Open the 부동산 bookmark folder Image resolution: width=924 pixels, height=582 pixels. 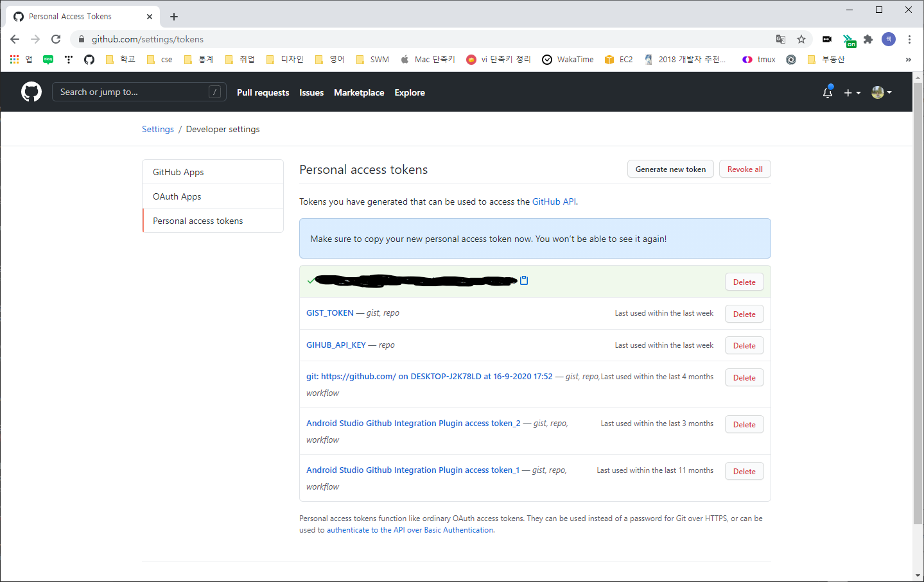coord(826,59)
